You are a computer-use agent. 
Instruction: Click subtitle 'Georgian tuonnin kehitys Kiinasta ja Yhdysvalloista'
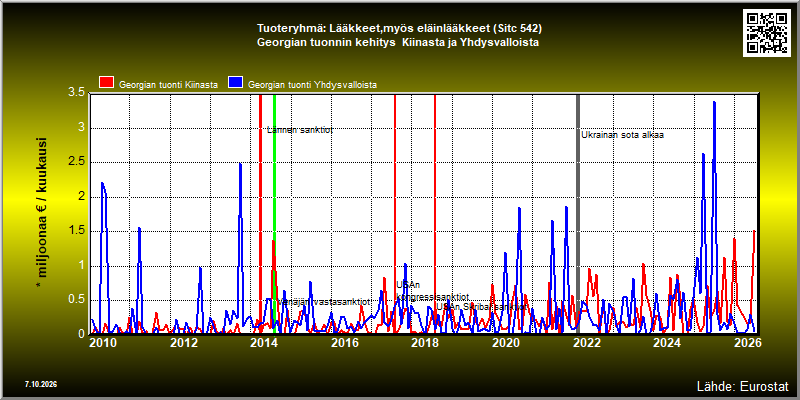click(398, 43)
